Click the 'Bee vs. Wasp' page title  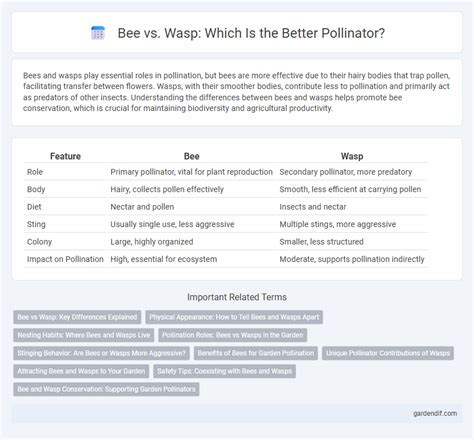(x=251, y=33)
